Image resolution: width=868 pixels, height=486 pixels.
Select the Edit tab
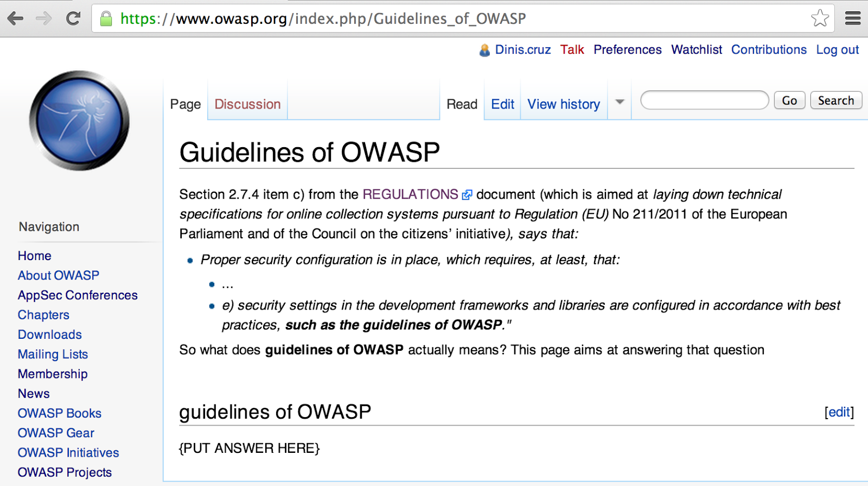point(502,104)
